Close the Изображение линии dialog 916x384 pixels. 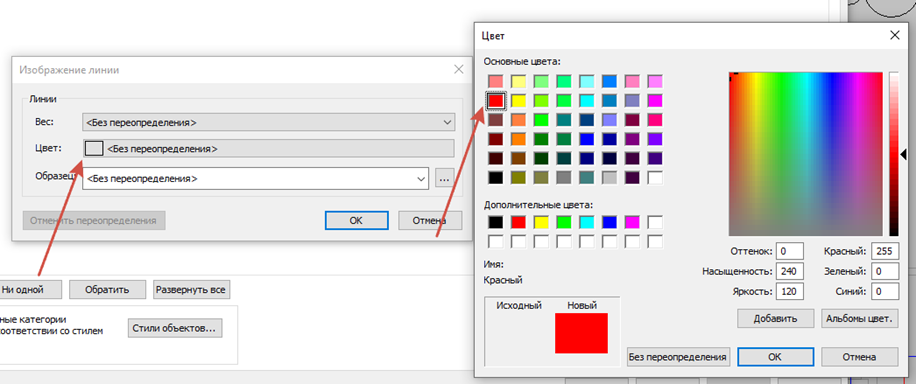(x=459, y=69)
